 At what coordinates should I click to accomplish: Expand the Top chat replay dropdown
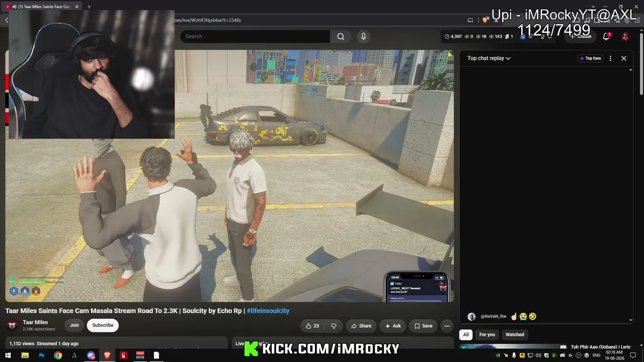[489, 58]
